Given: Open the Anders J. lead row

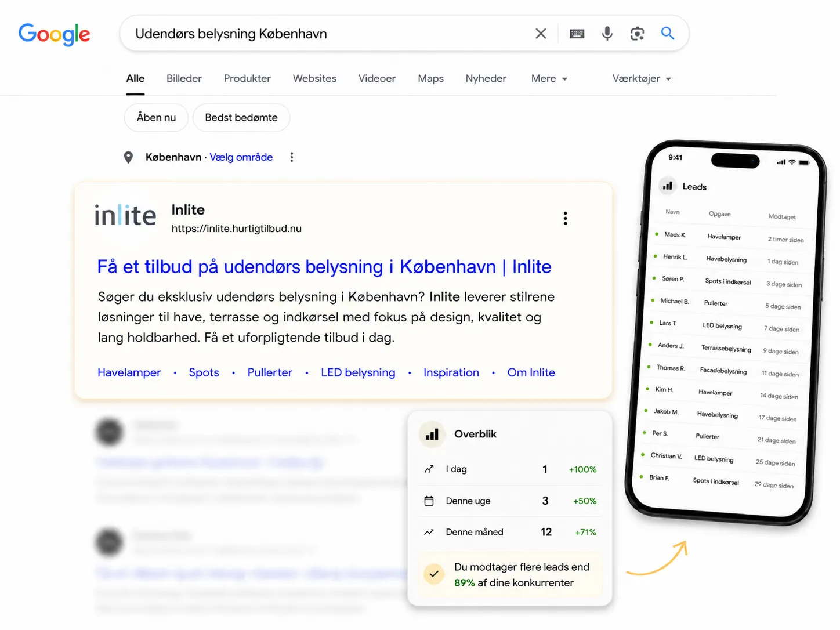Looking at the screenshot, I should pyautogui.click(x=724, y=348).
